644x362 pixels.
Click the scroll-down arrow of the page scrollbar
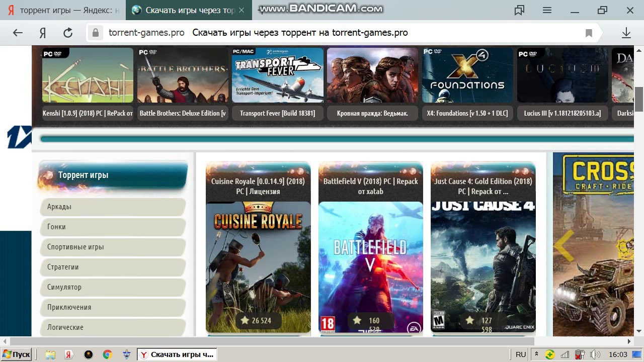639,331
